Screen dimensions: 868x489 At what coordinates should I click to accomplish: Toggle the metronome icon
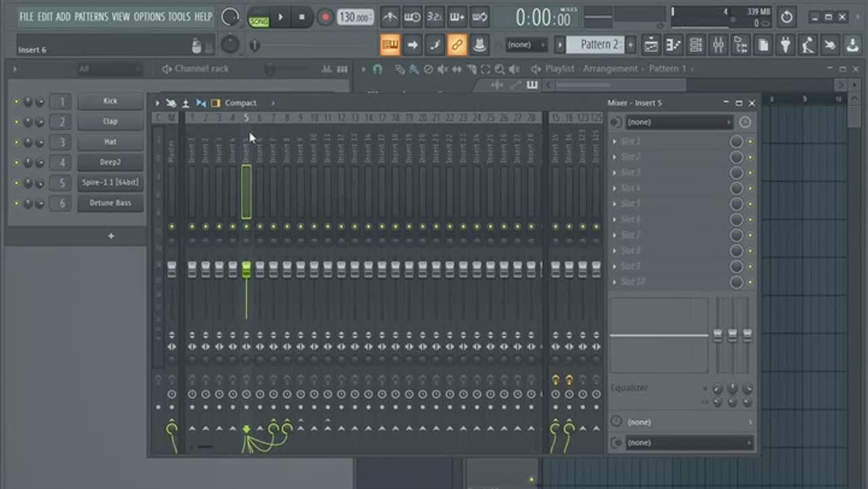click(x=389, y=17)
